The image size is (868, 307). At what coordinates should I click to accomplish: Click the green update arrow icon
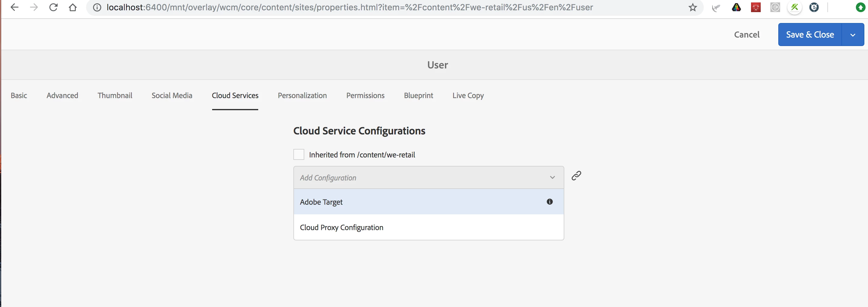pos(860,7)
